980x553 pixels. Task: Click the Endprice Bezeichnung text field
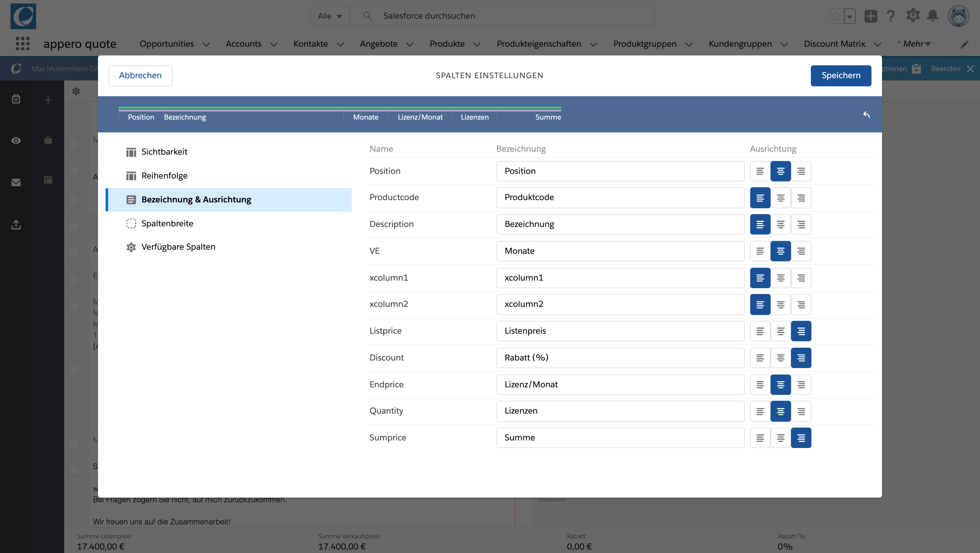pyautogui.click(x=620, y=384)
